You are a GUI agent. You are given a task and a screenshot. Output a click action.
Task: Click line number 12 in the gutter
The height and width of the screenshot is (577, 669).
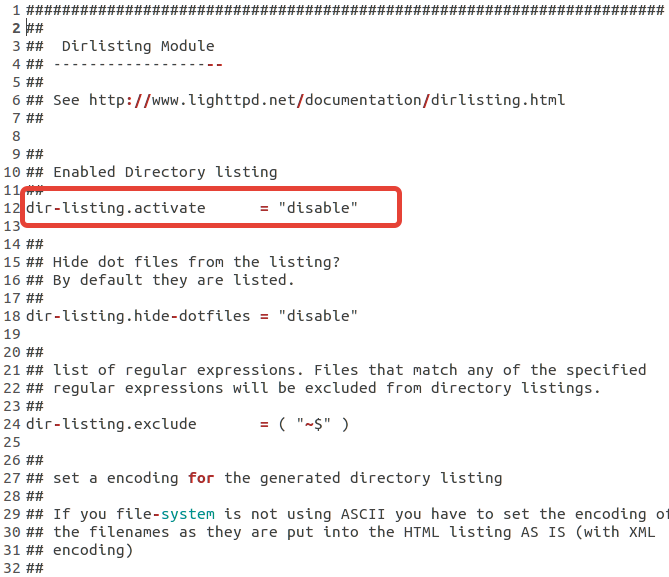12,208
